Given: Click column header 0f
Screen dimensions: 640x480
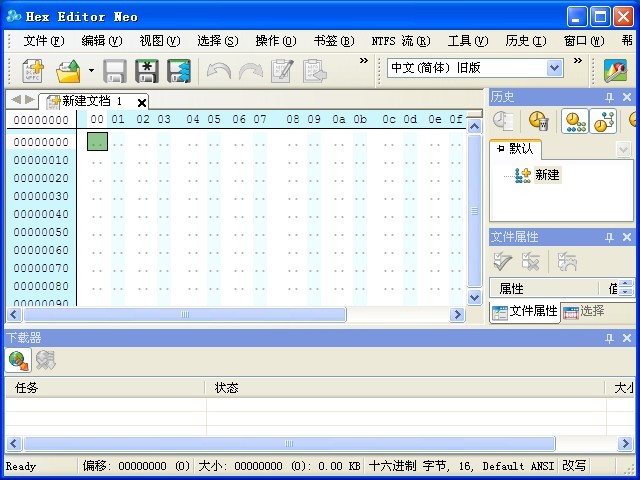Looking at the screenshot, I should tap(456, 119).
